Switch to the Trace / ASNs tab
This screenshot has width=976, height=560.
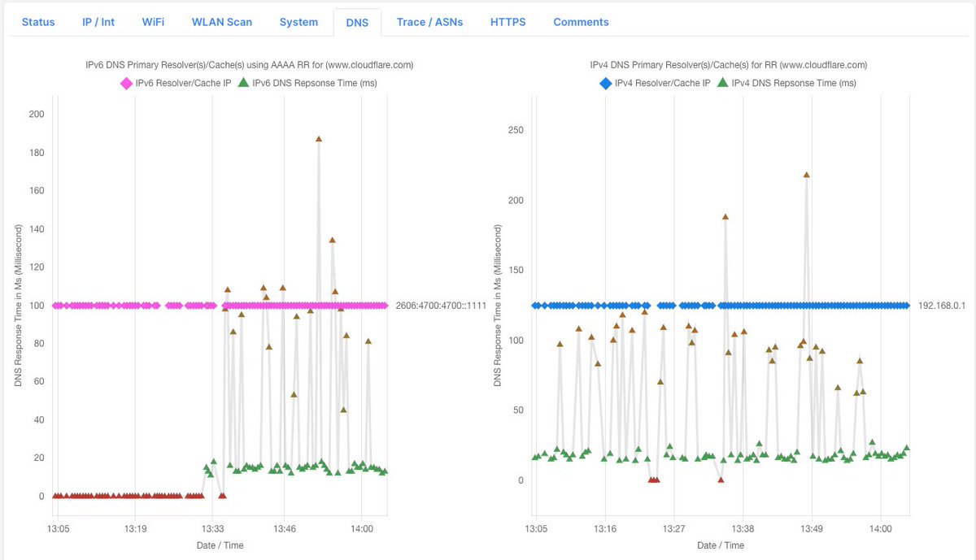tap(429, 22)
